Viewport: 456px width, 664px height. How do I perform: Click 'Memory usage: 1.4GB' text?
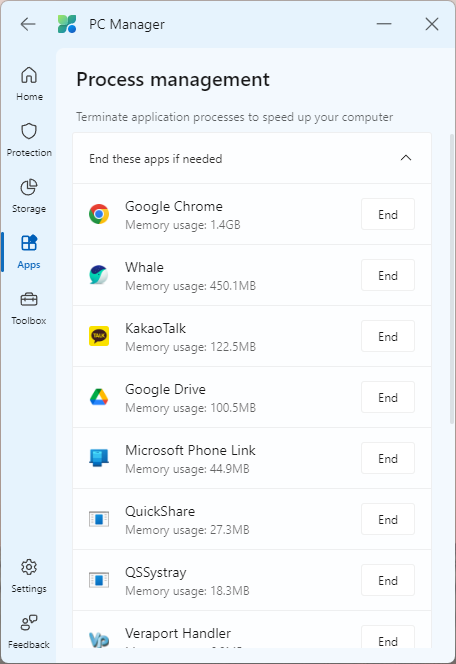[182, 225]
